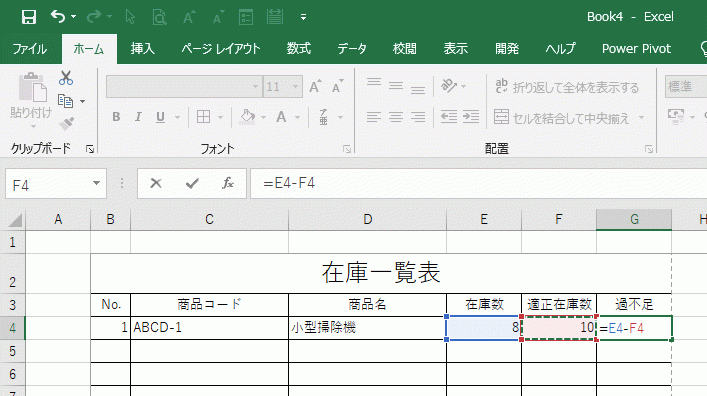Click the accounting currency format icon

click(676, 117)
